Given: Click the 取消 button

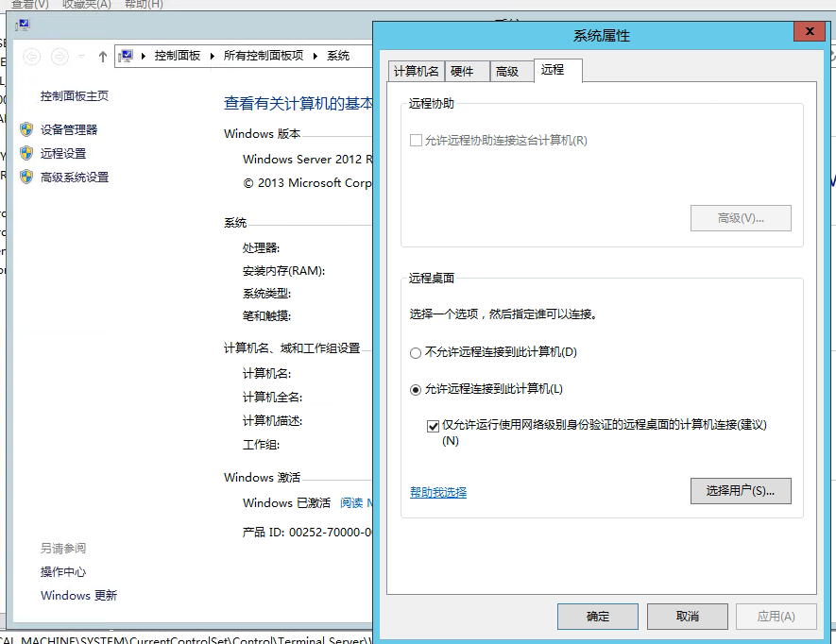Looking at the screenshot, I should (688, 617).
